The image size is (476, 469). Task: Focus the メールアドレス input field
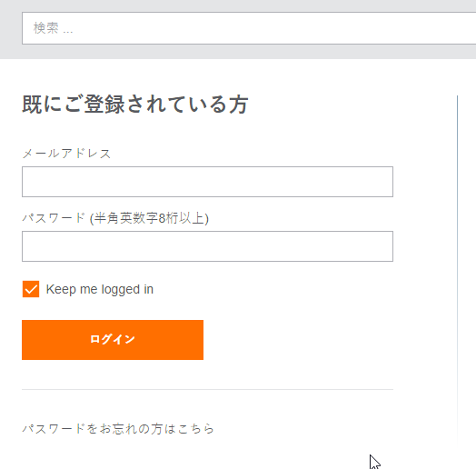pos(207,182)
